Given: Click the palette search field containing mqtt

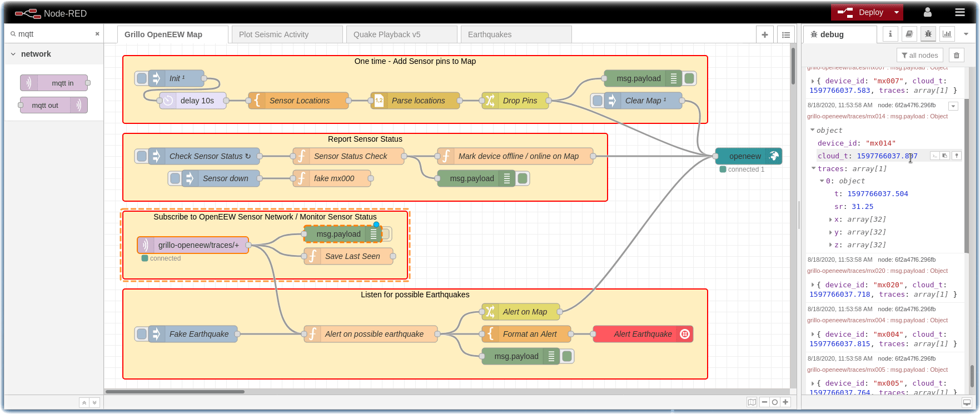Looking at the screenshot, I should 54,34.
